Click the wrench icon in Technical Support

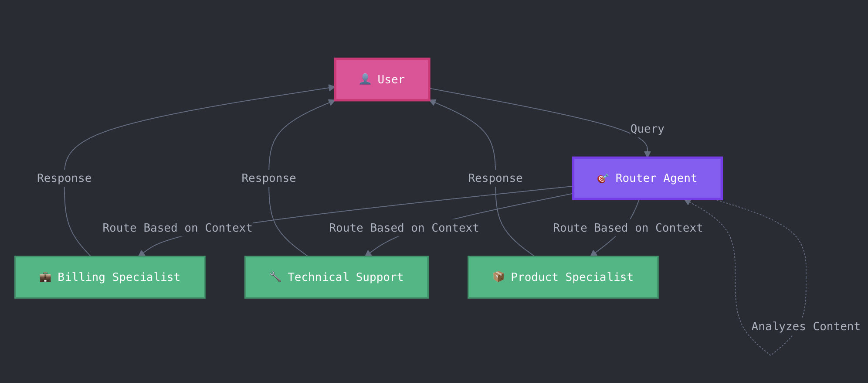275,277
